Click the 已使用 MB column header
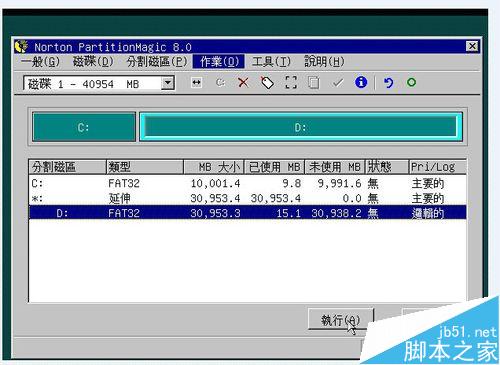 click(x=275, y=167)
